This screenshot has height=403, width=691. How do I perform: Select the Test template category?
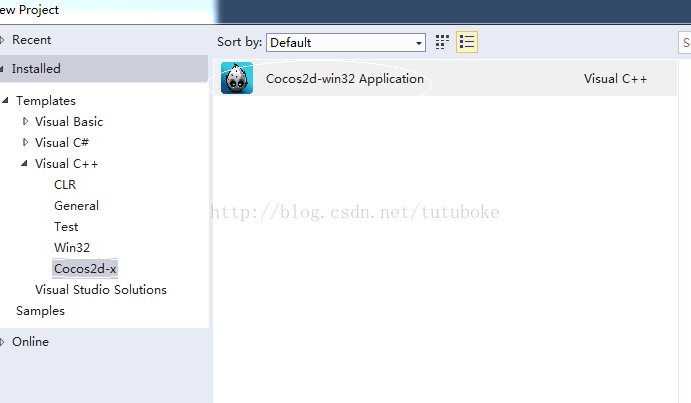click(x=66, y=227)
